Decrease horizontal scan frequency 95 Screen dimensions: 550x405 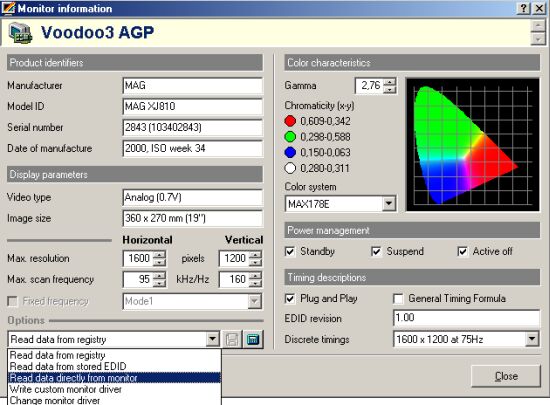[160, 283]
